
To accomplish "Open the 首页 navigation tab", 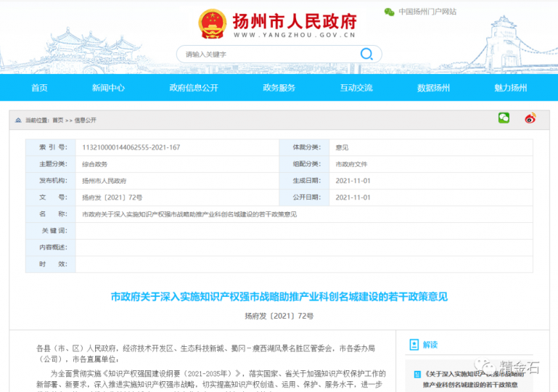I will pos(39,88).
